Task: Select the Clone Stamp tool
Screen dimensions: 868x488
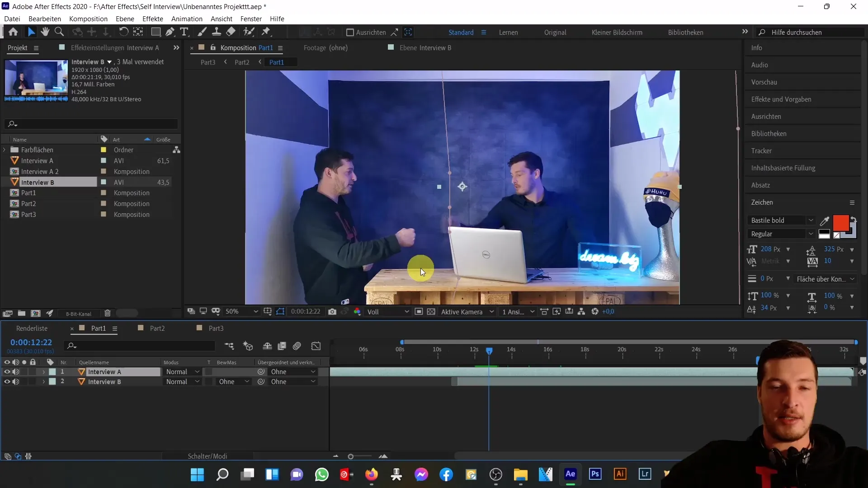Action: coord(217,32)
